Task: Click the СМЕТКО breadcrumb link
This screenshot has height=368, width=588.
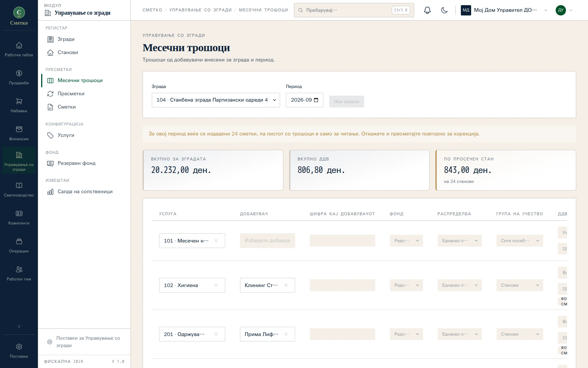Action: coord(153,10)
